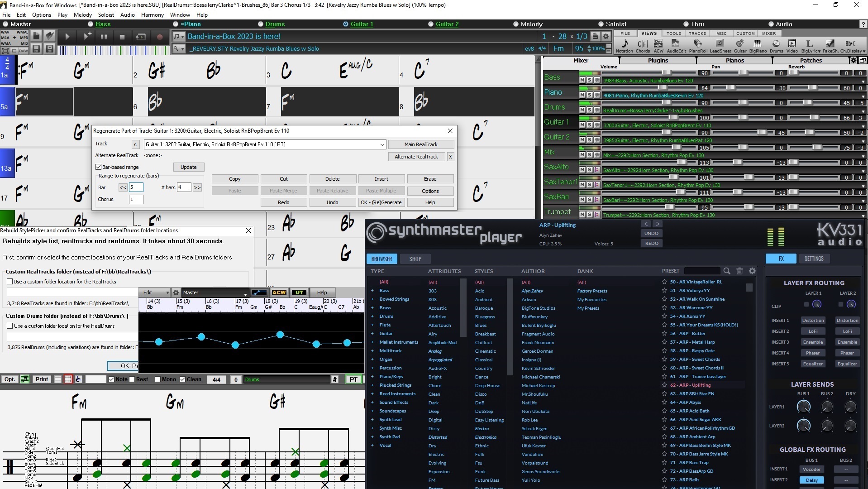Click Play and Generate new arrangement icon

coord(86,37)
